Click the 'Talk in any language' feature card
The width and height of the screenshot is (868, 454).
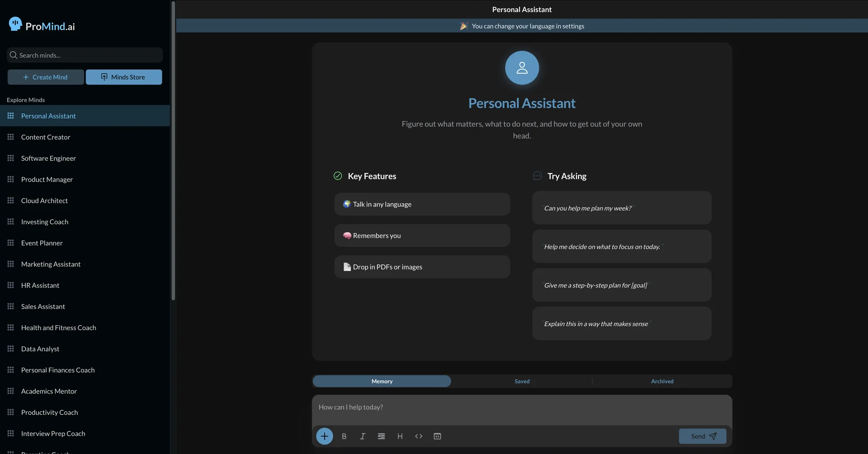point(422,204)
